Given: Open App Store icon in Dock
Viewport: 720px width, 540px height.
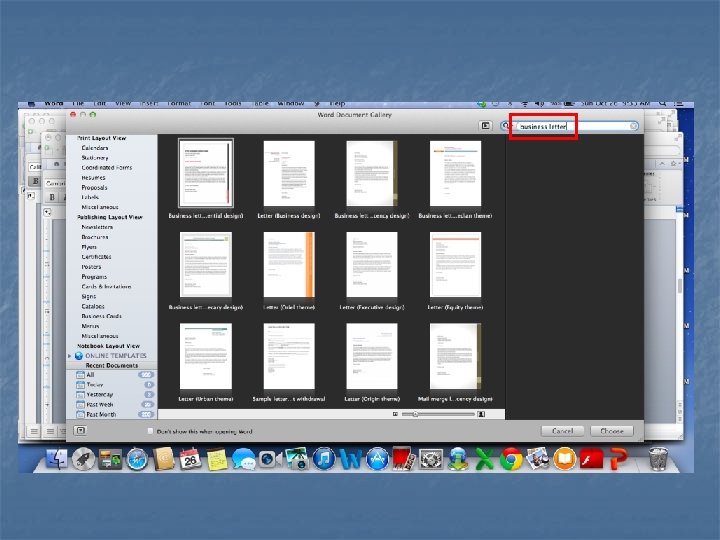Looking at the screenshot, I should click(377, 459).
